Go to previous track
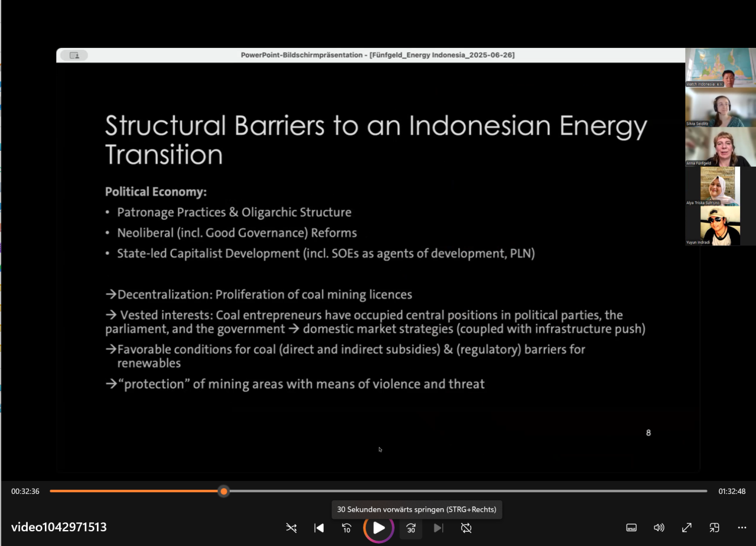 click(319, 528)
